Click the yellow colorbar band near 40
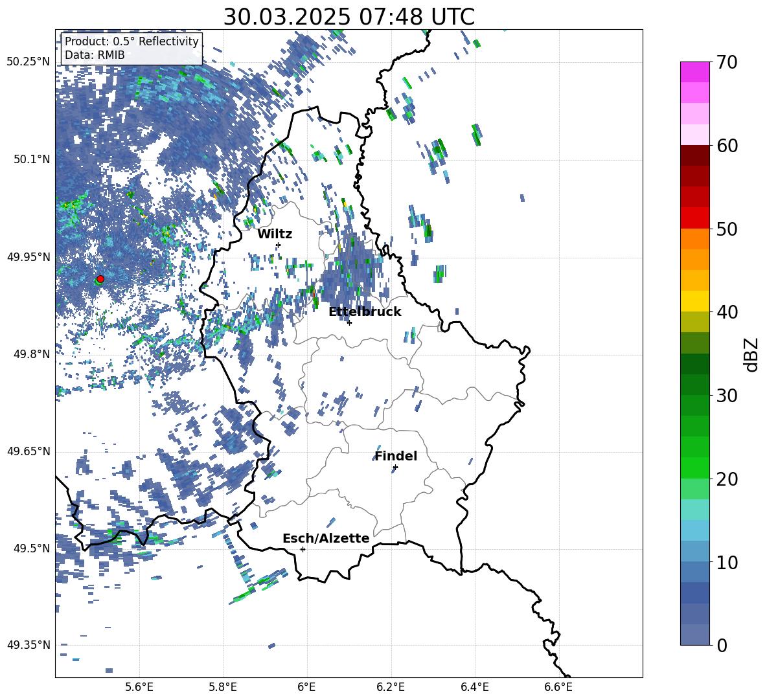This screenshot has height=700, width=767. click(x=695, y=302)
